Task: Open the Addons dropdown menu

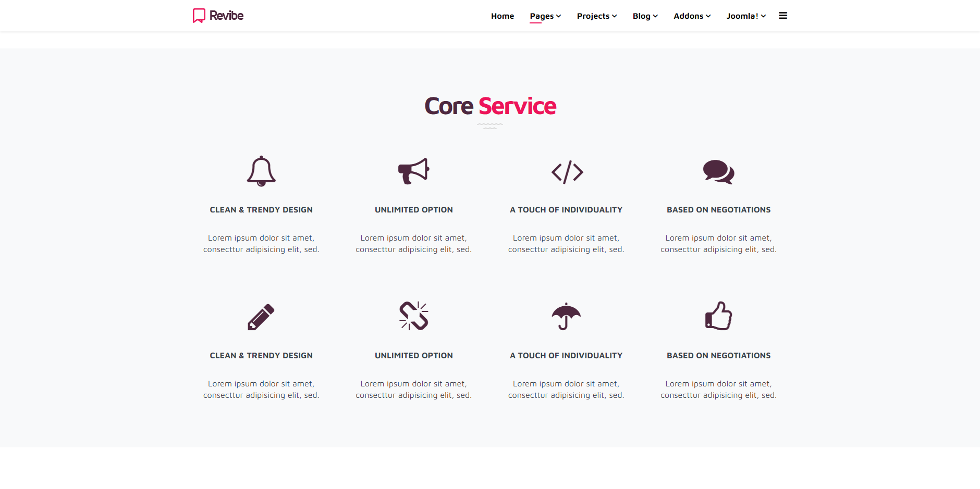Action: click(x=692, y=16)
